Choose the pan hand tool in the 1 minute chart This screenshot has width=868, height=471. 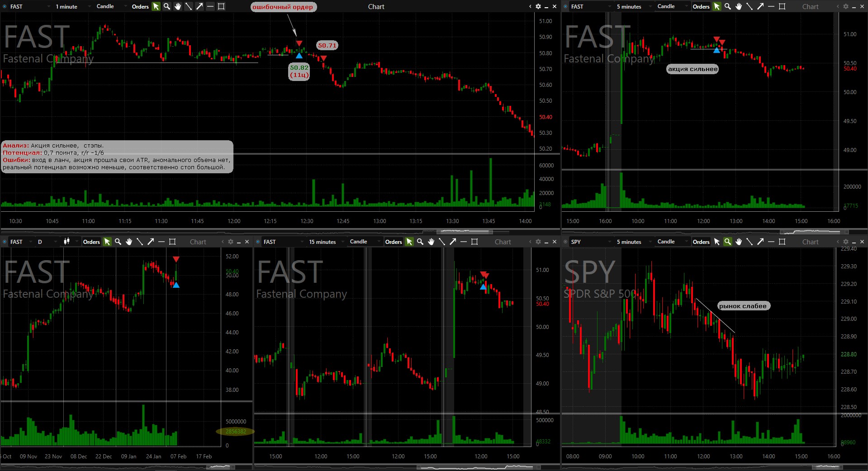click(x=178, y=6)
